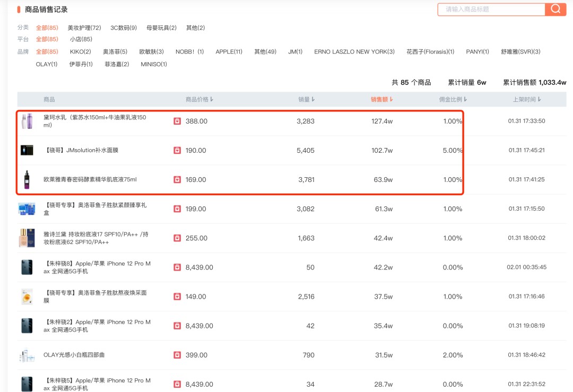
Task: Click shop icon beside price 190.00
Action: 177,150
